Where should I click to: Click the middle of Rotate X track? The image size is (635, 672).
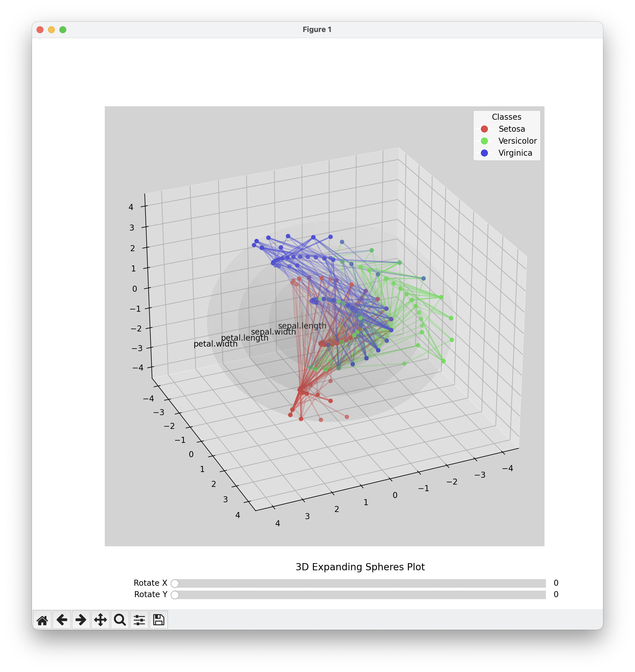pyautogui.click(x=359, y=583)
